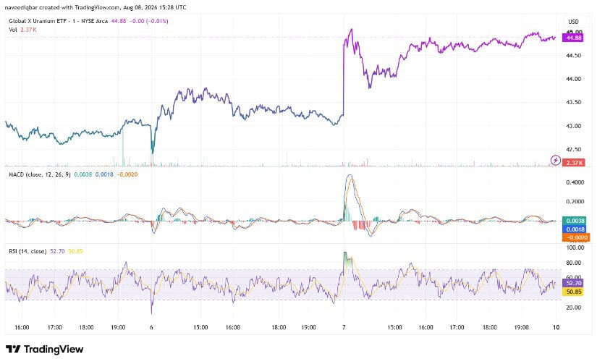
Task: Click the purple 52.70 RSI axis label
Action: click(574, 283)
